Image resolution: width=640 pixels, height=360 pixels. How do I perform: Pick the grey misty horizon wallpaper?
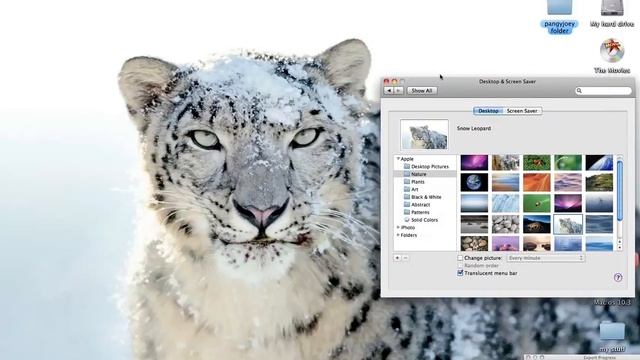474,203
